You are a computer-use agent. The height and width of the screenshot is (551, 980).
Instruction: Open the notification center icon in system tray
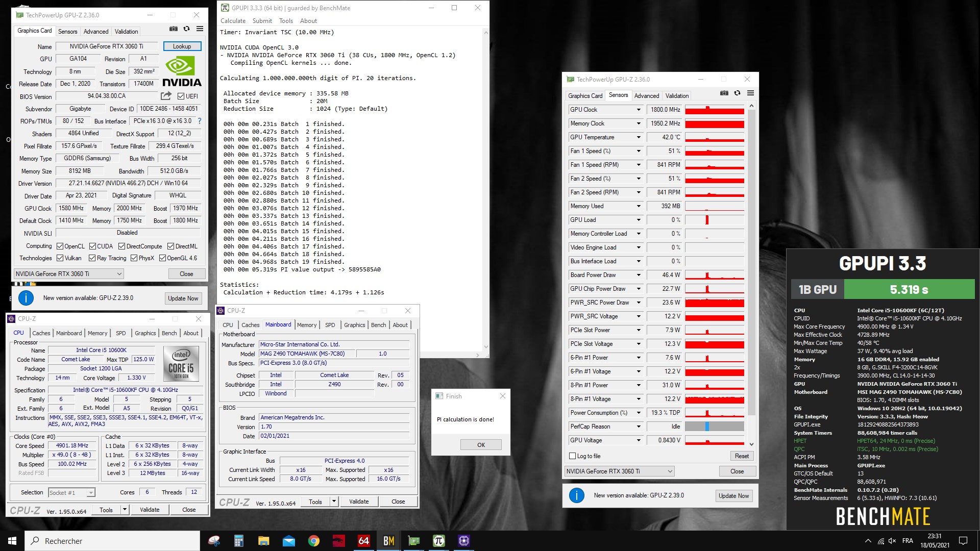pyautogui.click(x=963, y=541)
